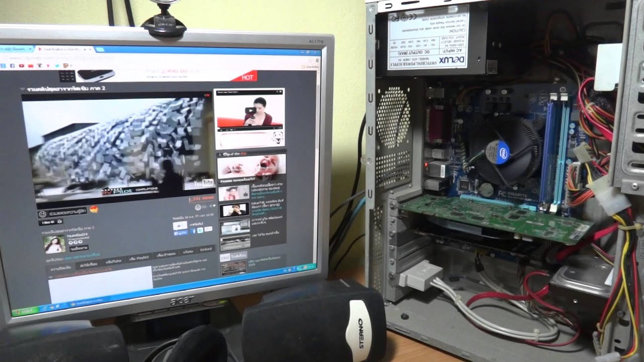Click the email share icon under the video

(208, 229)
